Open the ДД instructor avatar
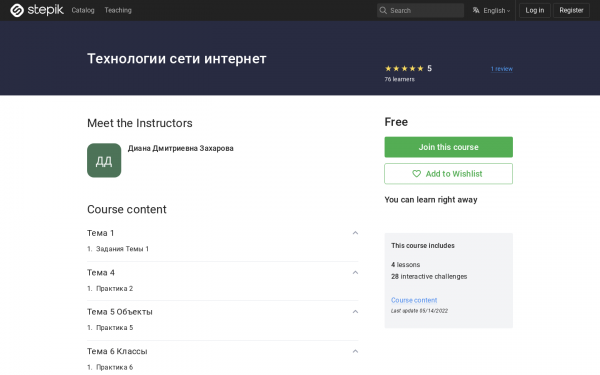 pyautogui.click(x=104, y=160)
